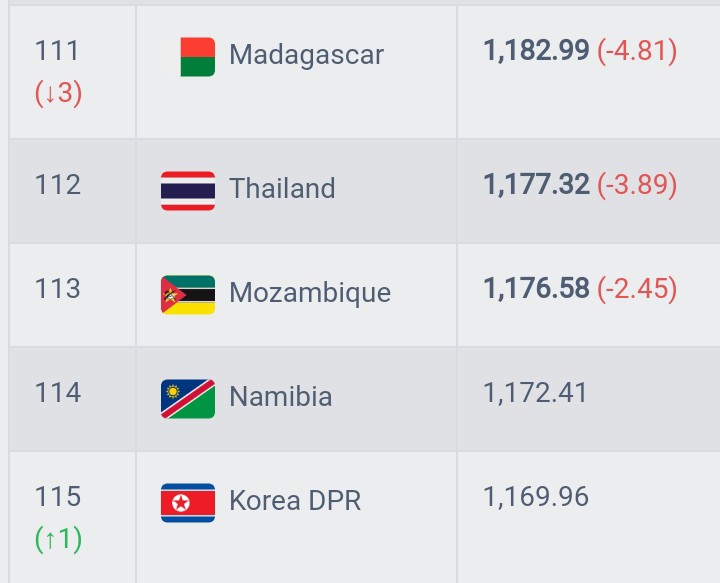The height and width of the screenshot is (583, 720).
Task: Open the Madagascar team link
Action: pyautogui.click(x=306, y=55)
